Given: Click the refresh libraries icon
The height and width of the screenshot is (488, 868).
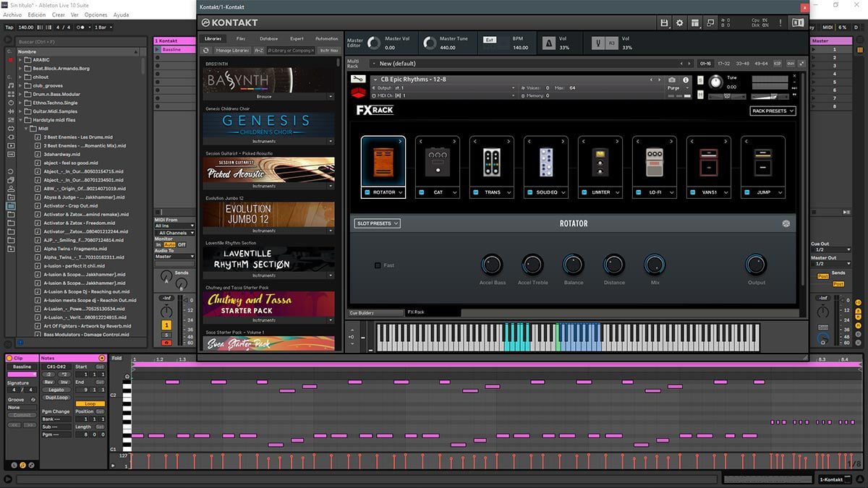Looking at the screenshot, I should point(206,51).
